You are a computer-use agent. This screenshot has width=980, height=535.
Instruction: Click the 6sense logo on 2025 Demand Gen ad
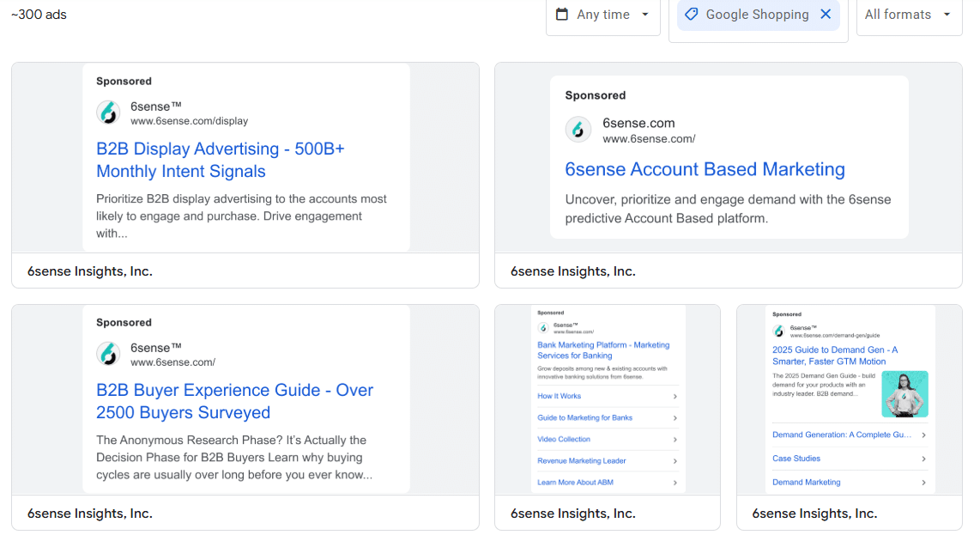click(778, 329)
